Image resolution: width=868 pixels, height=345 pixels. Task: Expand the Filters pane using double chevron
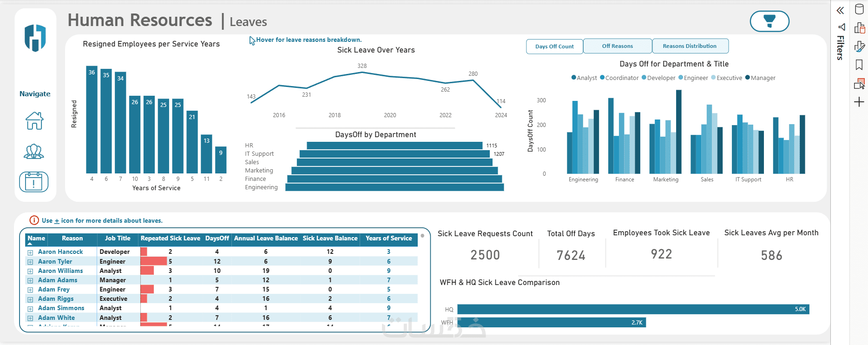840,11
